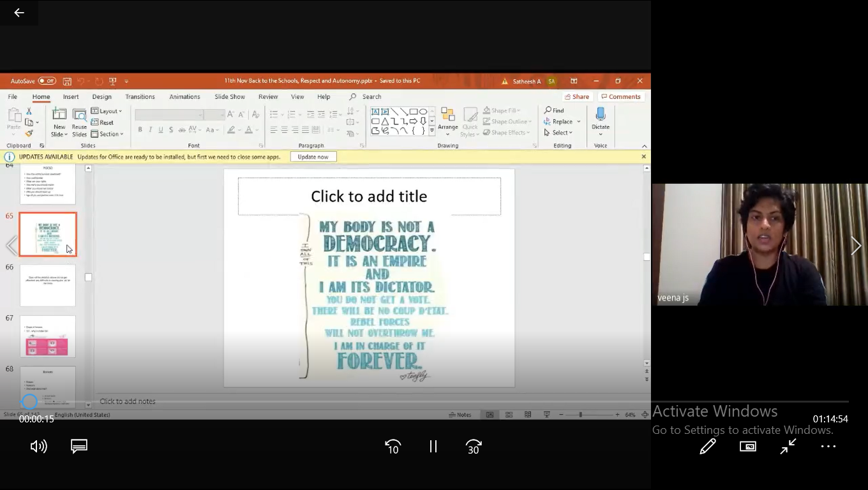868x490 pixels.
Task: Open the font name combo box
Action: click(x=168, y=115)
